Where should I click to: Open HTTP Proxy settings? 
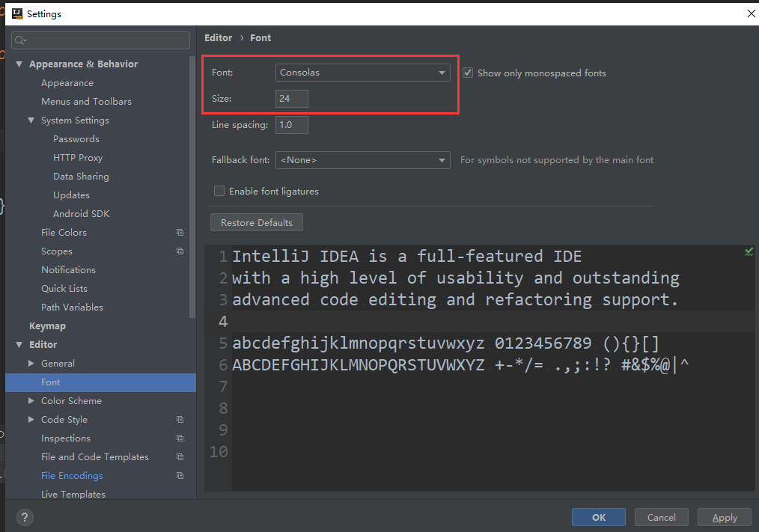77,158
